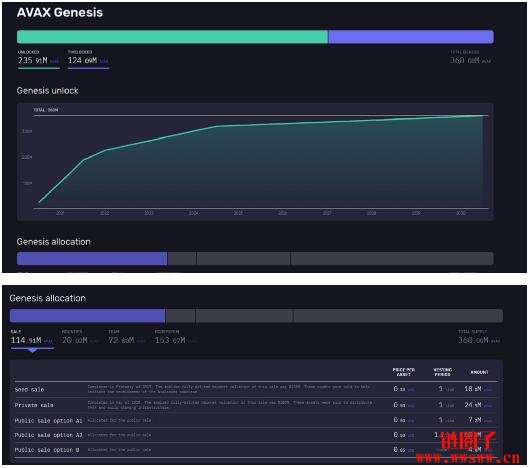
Task: Click the Seed sale price per AVAX value
Action: (x=403, y=389)
